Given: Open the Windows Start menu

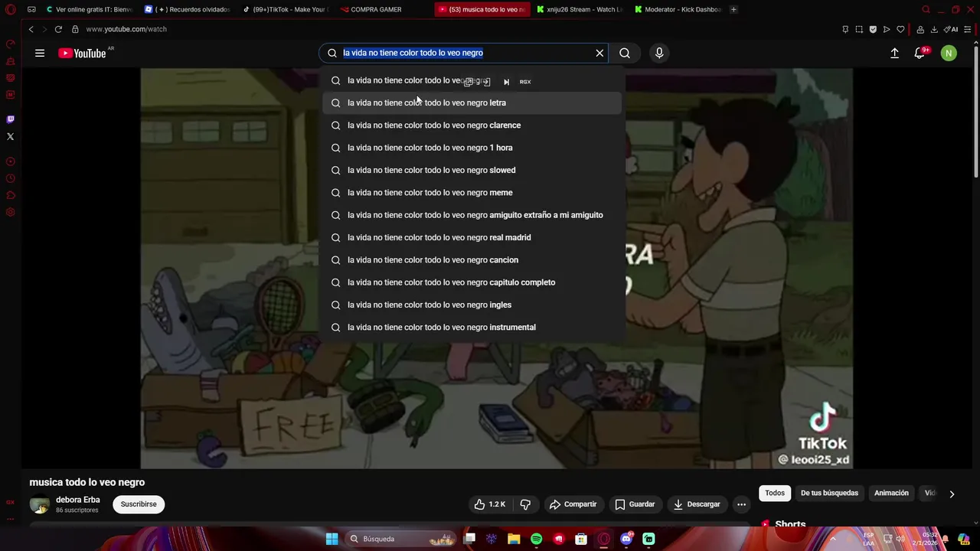Looking at the screenshot, I should 332,539.
